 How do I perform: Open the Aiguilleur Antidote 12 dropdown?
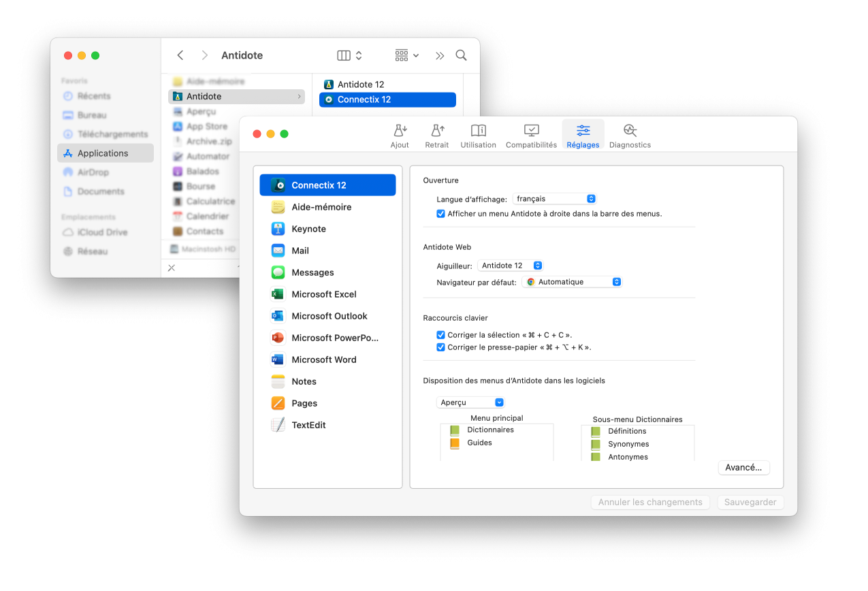coord(510,266)
